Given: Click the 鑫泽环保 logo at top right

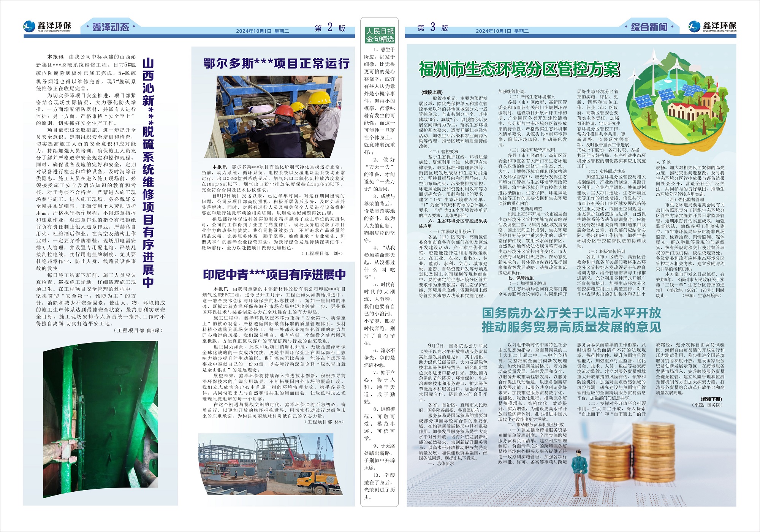Looking at the screenshot, I should tap(712, 26).
